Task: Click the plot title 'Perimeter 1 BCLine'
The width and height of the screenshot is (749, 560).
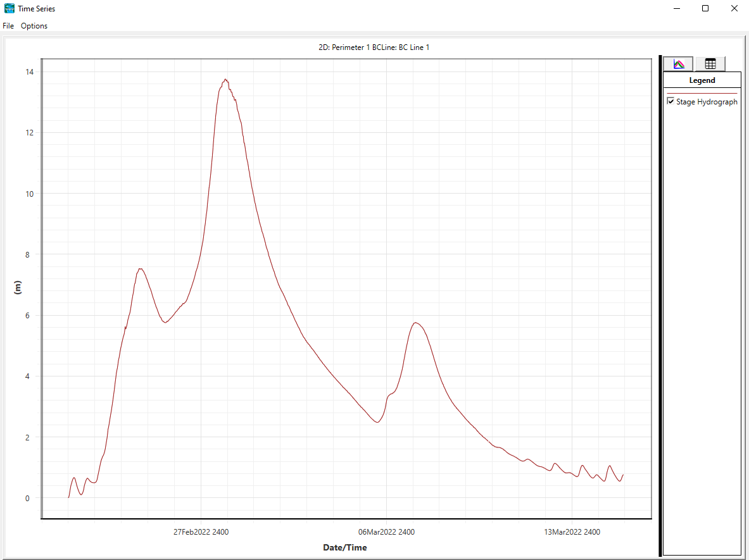Action: click(374, 47)
